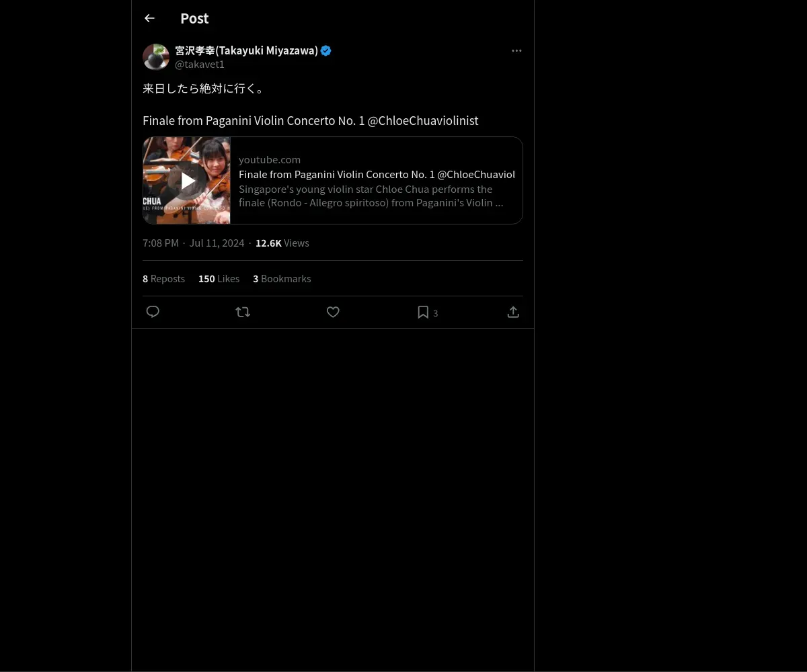Screen dimensions: 807x672
Task: Open Takayuki Miyazawa's profile avatar
Action: 156,57
